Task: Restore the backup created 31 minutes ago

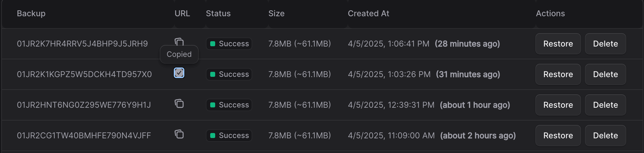Action: [x=558, y=74]
